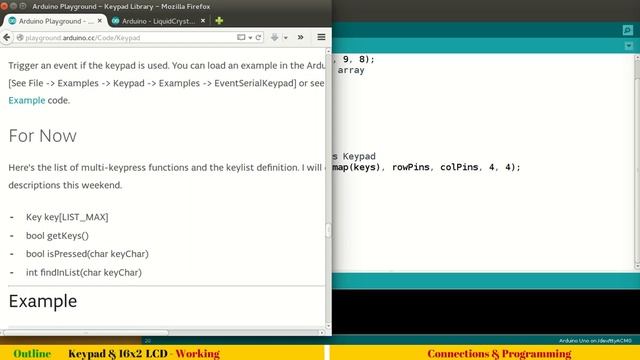Image resolution: width=640 pixels, height=360 pixels.
Task: Open Reader view icon in address bar
Action: point(241,38)
